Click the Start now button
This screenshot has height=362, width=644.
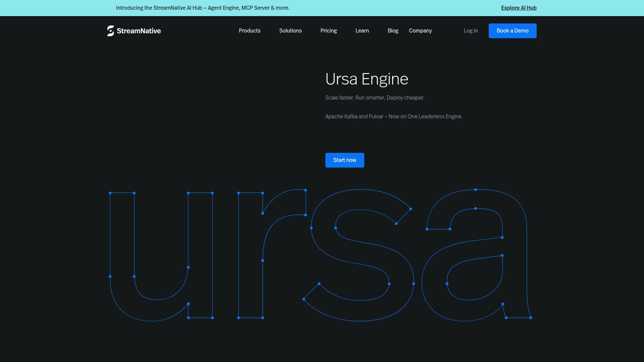pos(345,160)
